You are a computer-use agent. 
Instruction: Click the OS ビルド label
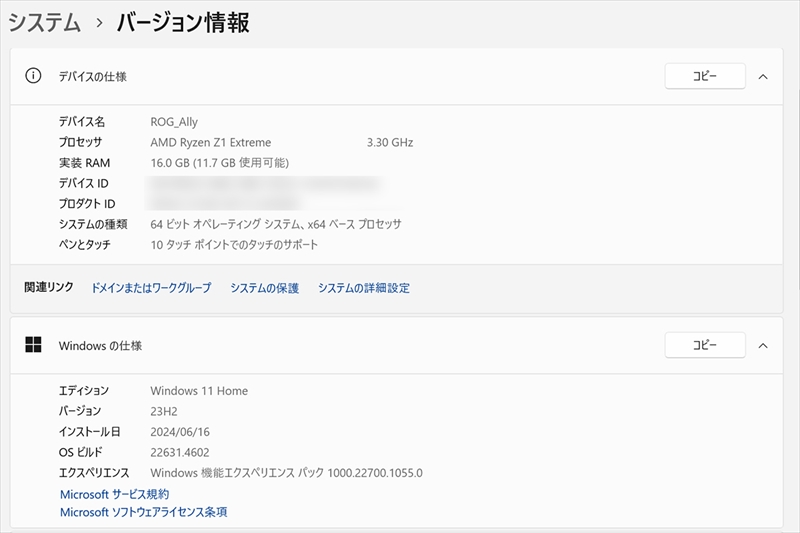tap(81, 452)
